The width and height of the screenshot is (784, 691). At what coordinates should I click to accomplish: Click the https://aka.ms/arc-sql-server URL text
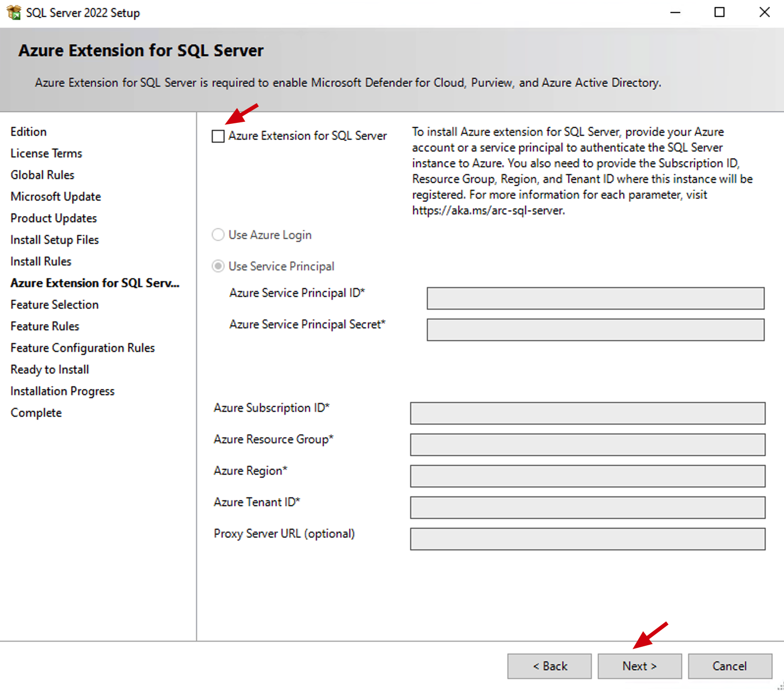click(x=488, y=210)
